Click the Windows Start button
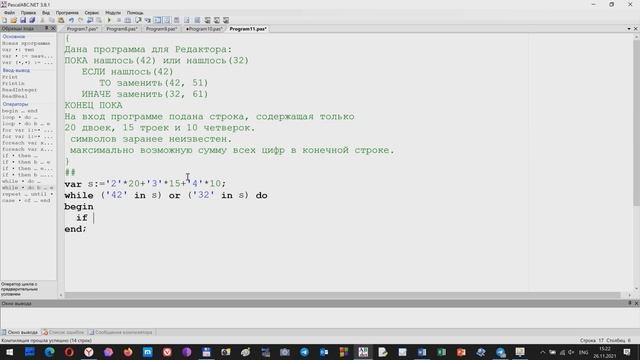 [x=9, y=352]
